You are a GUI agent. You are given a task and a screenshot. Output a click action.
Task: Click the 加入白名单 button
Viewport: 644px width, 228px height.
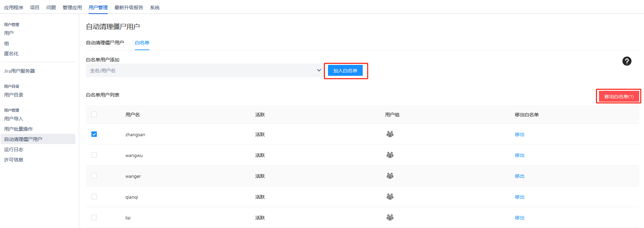click(345, 71)
